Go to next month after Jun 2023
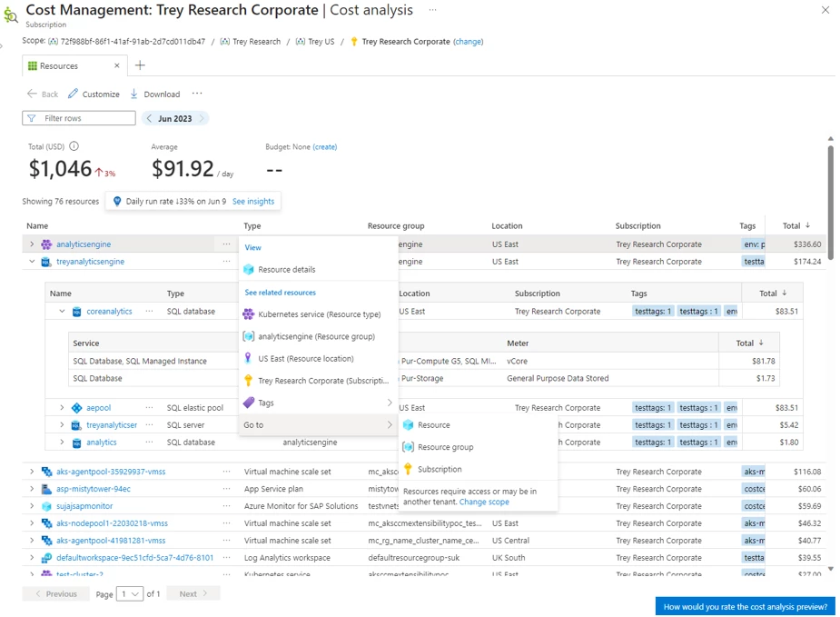This screenshot has height=617, width=840. tap(203, 118)
